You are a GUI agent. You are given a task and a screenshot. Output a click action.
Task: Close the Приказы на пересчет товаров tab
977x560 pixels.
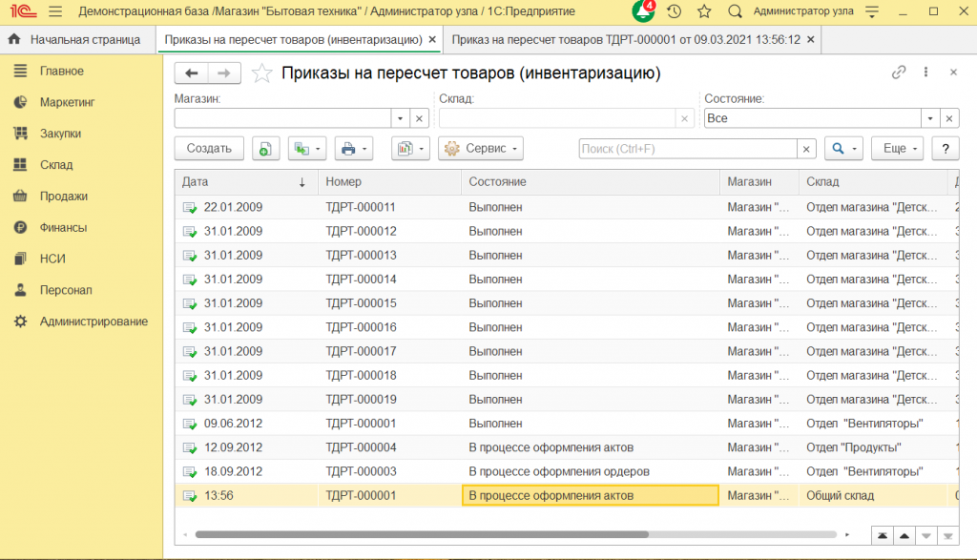pos(432,39)
